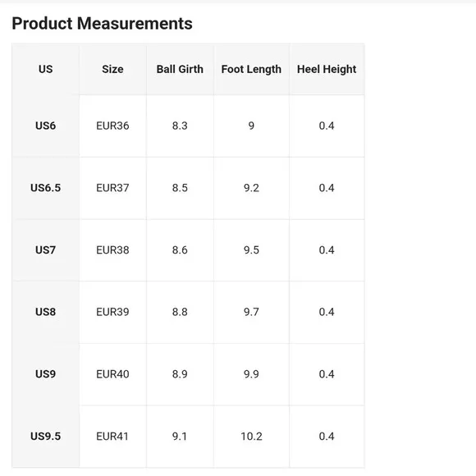The image size is (476, 476).
Task: Click the Foot Length column header
Action: 251,69
